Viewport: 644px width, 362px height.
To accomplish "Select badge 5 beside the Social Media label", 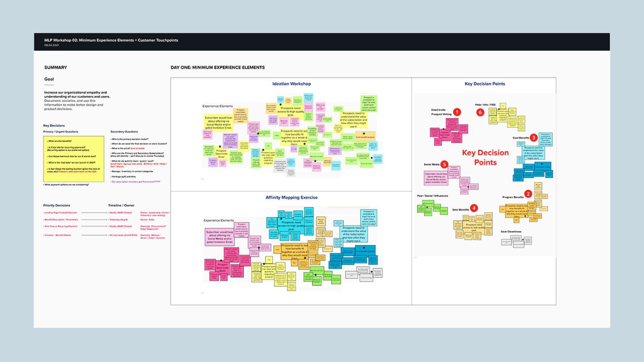I will (x=444, y=164).
